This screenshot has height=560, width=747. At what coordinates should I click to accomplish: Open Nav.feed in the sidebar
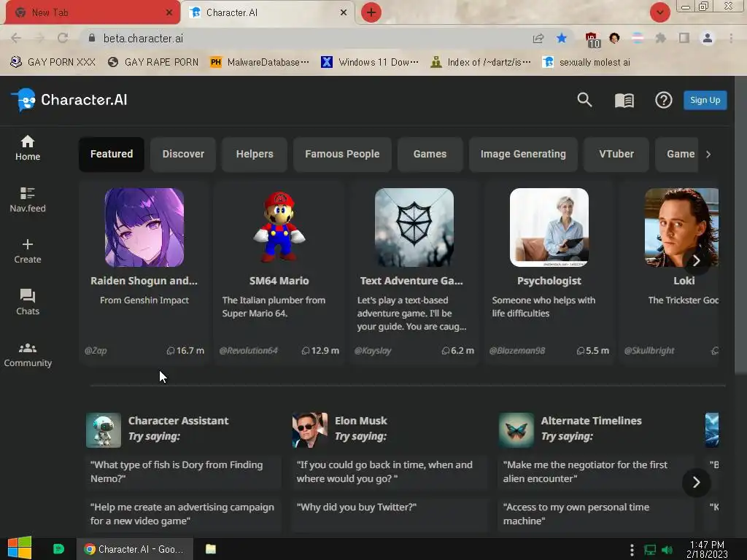28,200
